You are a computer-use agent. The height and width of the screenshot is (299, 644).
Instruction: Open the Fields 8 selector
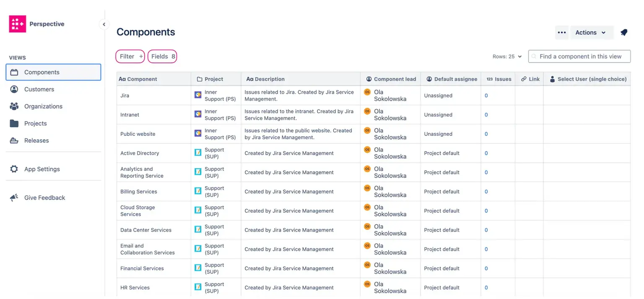(162, 56)
